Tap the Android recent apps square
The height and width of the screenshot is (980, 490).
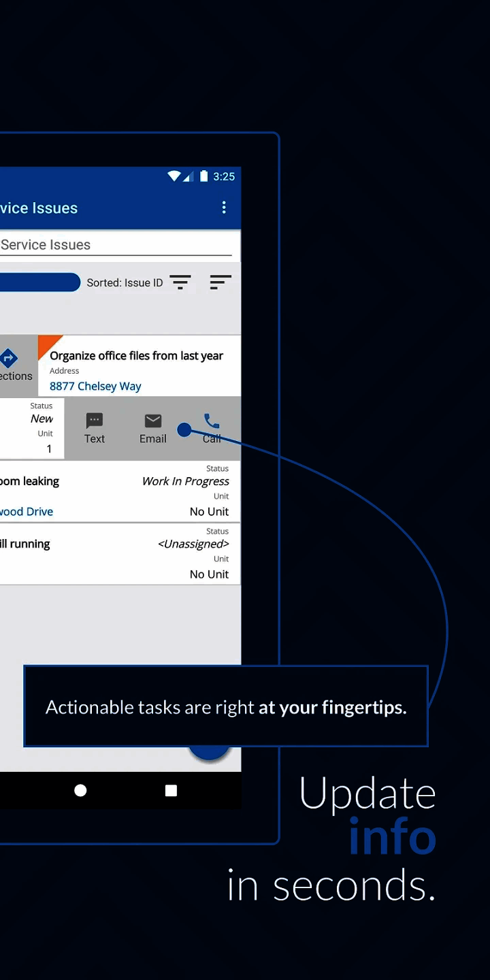171,790
